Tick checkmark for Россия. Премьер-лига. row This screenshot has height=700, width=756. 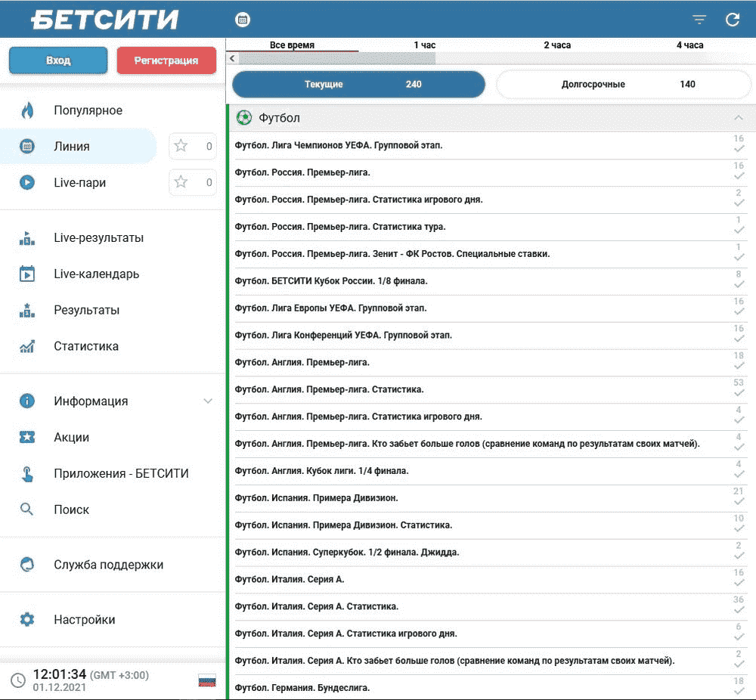[x=739, y=176]
